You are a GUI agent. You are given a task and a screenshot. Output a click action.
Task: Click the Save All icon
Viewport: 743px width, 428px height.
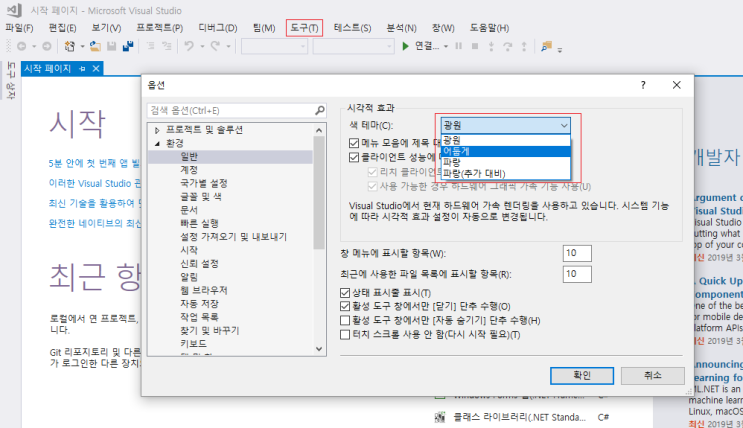128,46
